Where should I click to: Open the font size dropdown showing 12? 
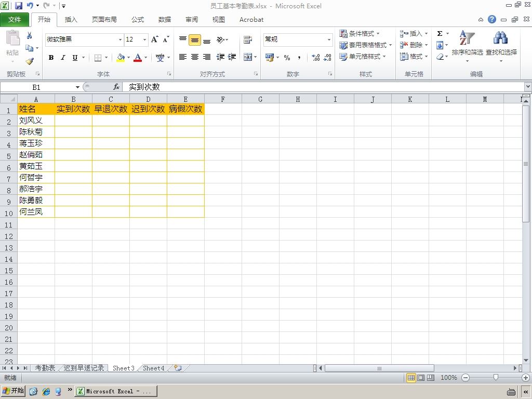point(144,39)
